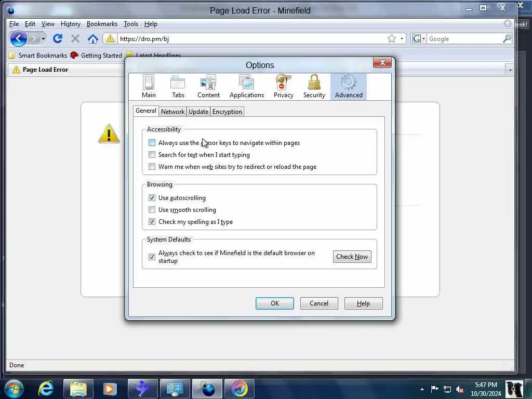Click the network tray icon
Screen dimensions: 532x399
coord(447,389)
